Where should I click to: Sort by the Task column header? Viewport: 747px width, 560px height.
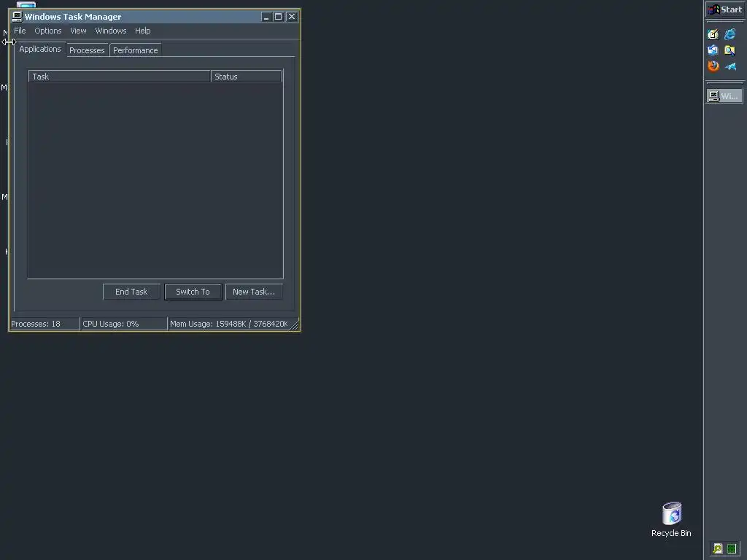click(x=120, y=77)
